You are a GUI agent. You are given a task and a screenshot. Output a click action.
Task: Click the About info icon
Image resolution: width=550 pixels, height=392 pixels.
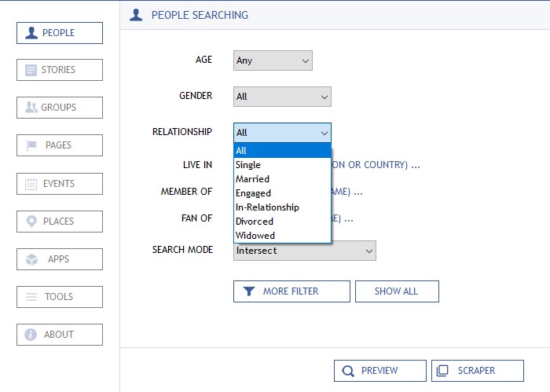[31, 335]
